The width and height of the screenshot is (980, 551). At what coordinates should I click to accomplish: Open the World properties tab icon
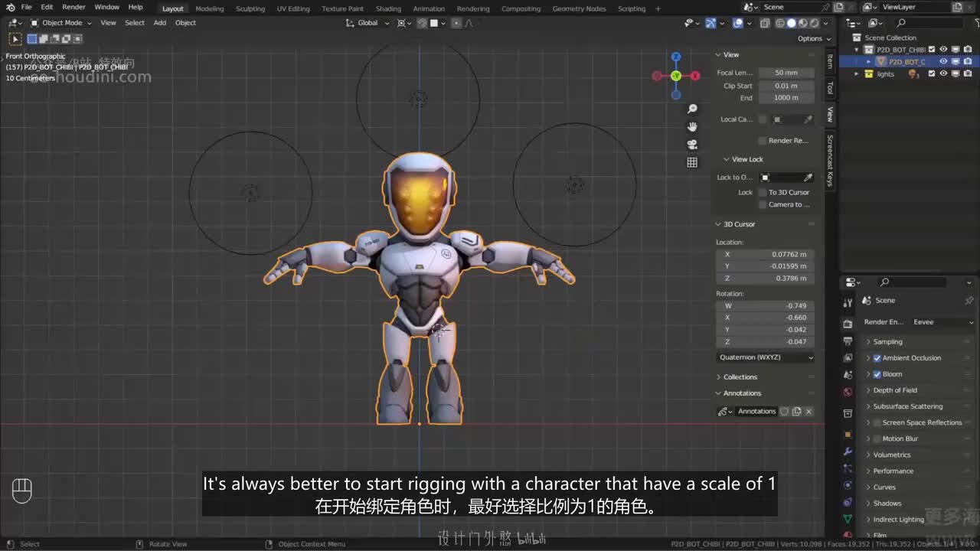pyautogui.click(x=848, y=392)
